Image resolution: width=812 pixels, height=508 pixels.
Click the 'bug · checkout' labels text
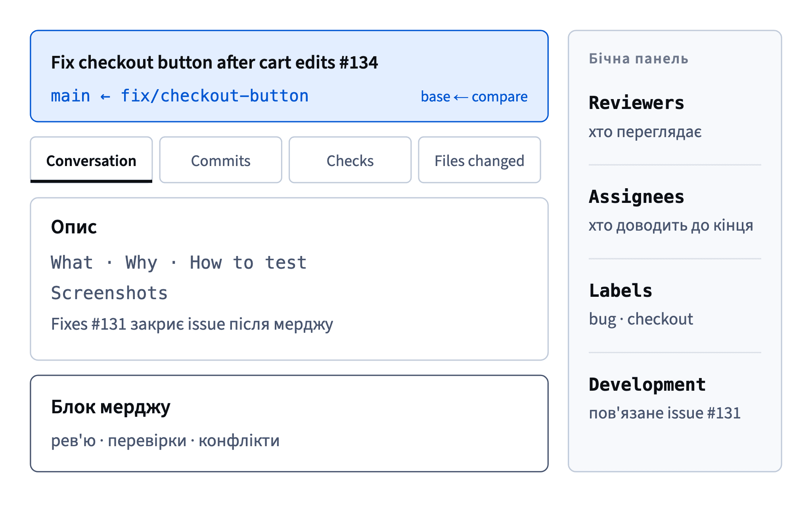(641, 319)
